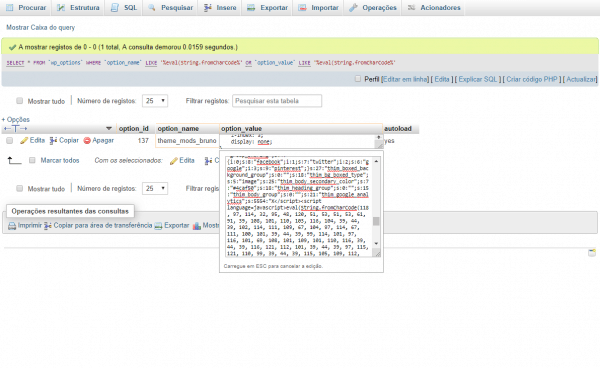Focus the Pesquisar esta tabela filter field
Screen dimensions: 600x368
point(277,101)
